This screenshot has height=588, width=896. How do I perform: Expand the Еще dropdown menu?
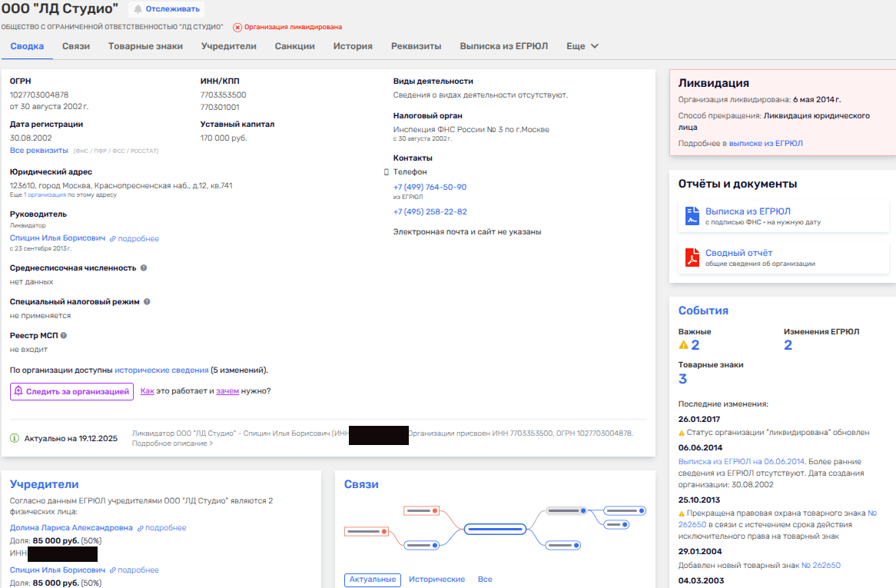coord(582,46)
